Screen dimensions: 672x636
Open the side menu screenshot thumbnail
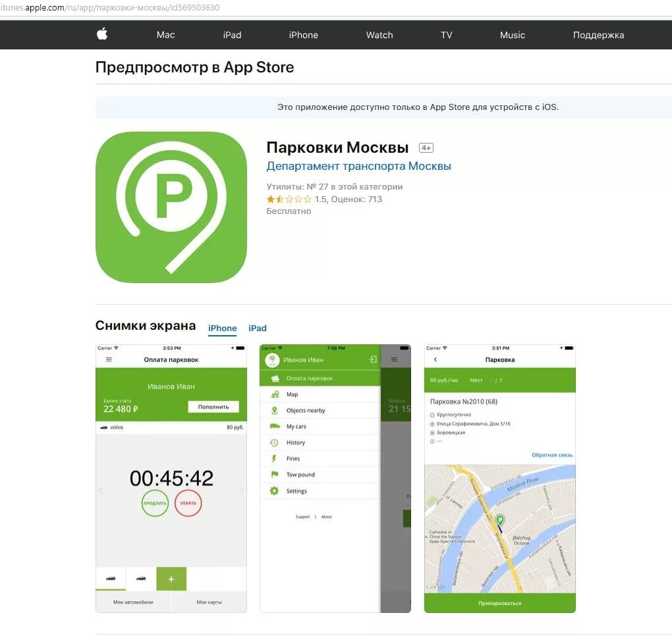point(335,479)
